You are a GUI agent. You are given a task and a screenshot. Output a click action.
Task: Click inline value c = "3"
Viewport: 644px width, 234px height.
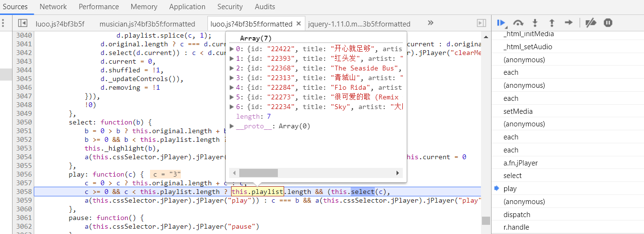click(x=165, y=174)
